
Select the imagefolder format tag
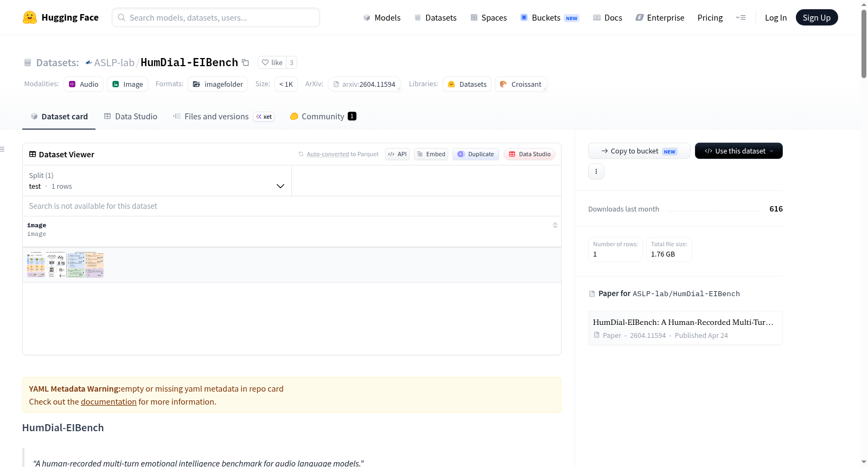[x=218, y=84]
